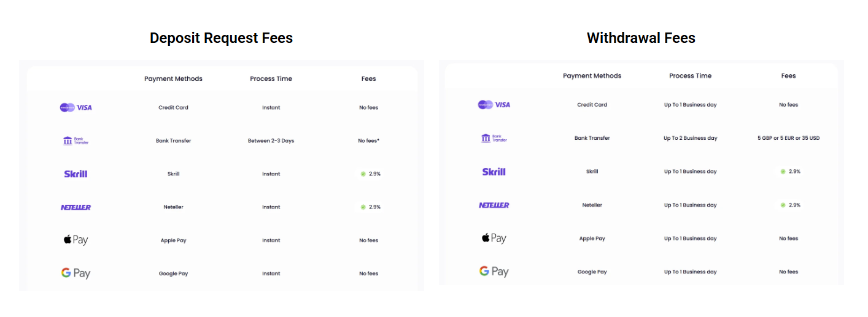Click the Visa Mastercard logo in Deposit table
The height and width of the screenshot is (317, 868).
pos(76,107)
